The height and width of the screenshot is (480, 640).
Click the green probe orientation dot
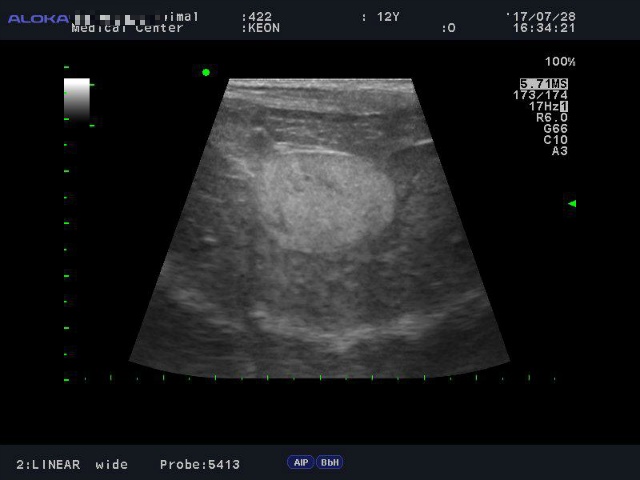(206, 72)
